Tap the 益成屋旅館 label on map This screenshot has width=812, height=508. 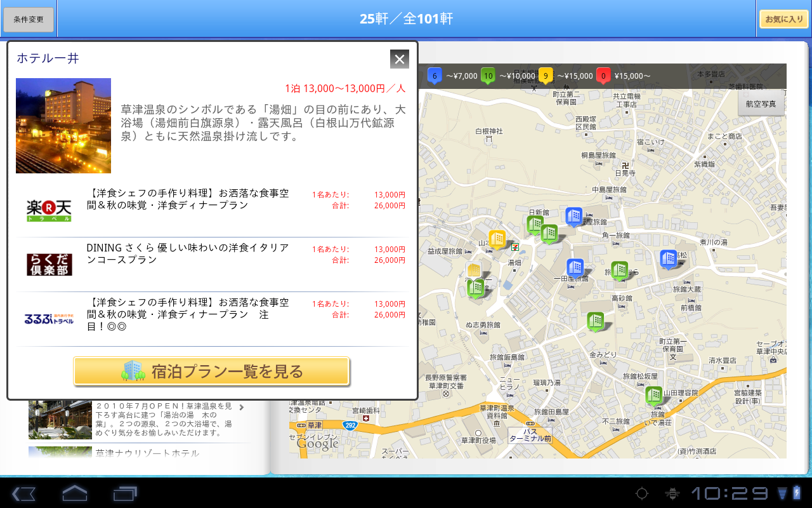pyautogui.click(x=445, y=251)
